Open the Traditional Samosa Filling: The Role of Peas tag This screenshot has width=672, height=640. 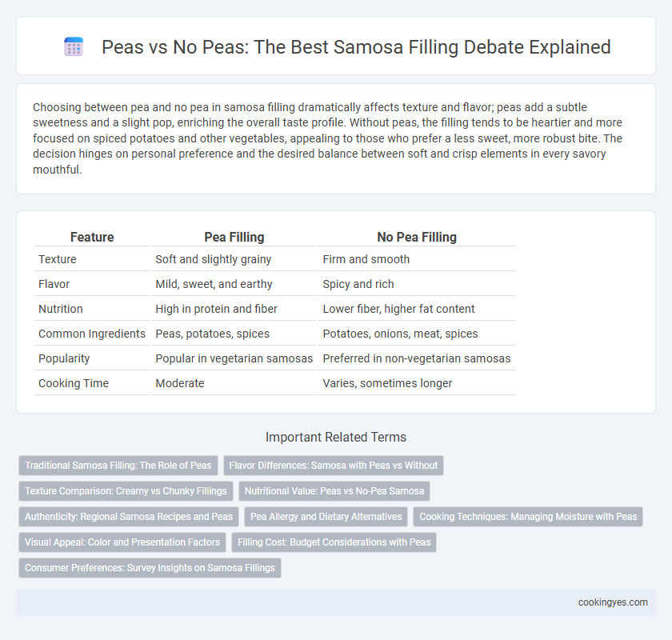[118, 466]
